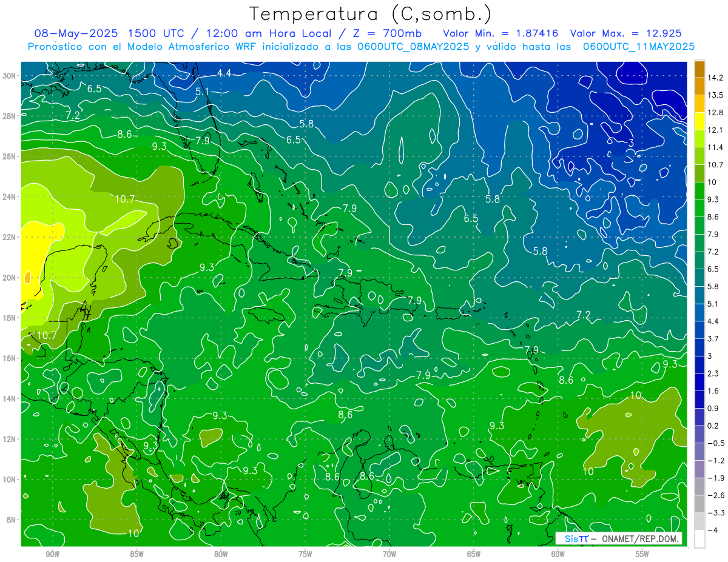
Task: Click the 65W longitude axis label
Action: pyautogui.click(x=474, y=555)
